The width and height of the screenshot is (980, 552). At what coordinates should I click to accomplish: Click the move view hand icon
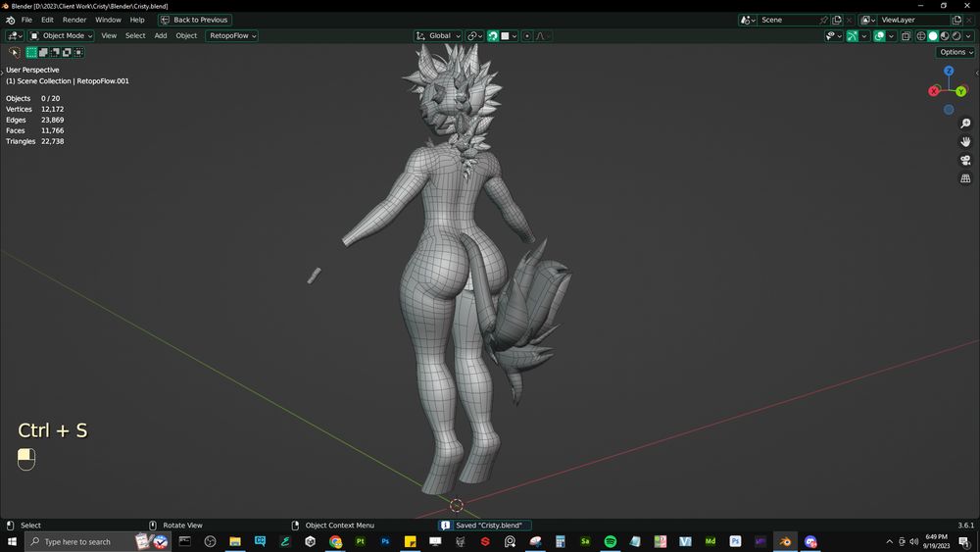(965, 142)
